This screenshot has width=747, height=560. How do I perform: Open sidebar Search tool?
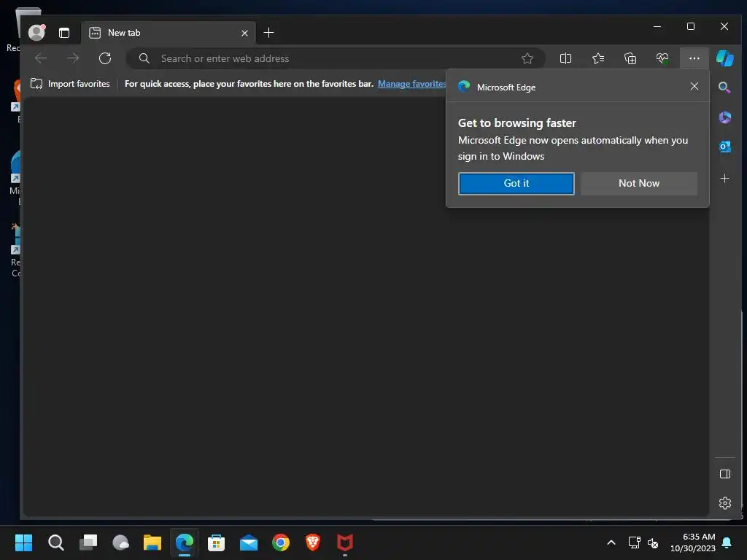coord(724,87)
